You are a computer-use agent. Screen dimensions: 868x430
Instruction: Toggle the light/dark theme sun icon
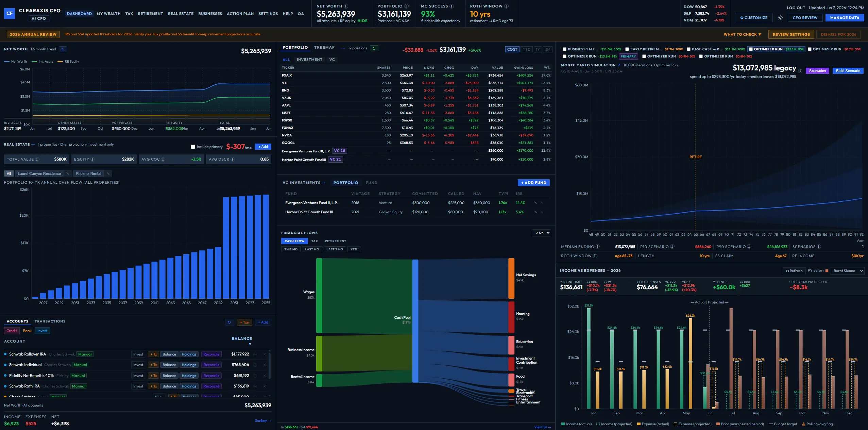(x=780, y=18)
